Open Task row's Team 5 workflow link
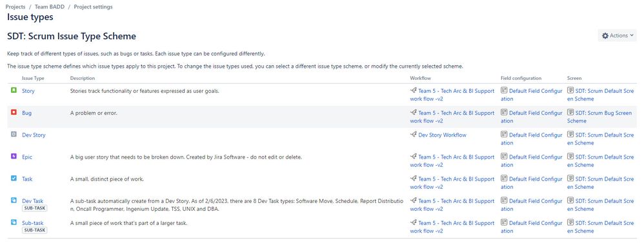The height and width of the screenshot is (243, 644). point(452,182)
